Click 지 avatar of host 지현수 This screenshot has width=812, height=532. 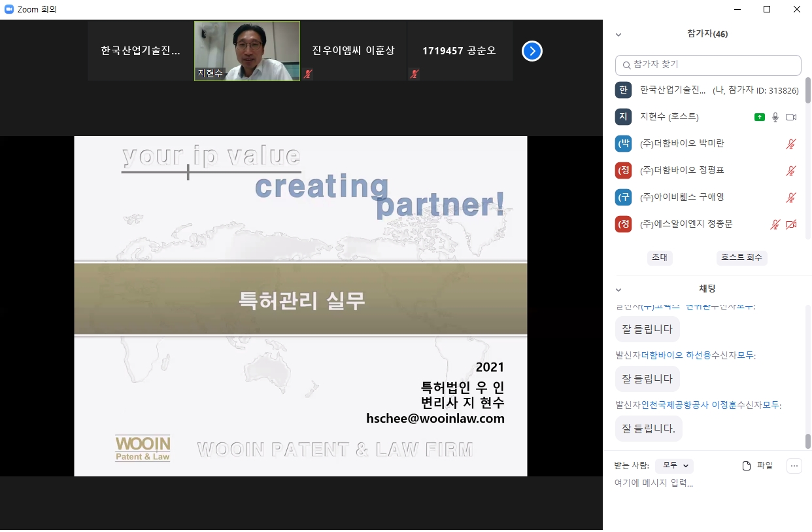click(623, 117)
